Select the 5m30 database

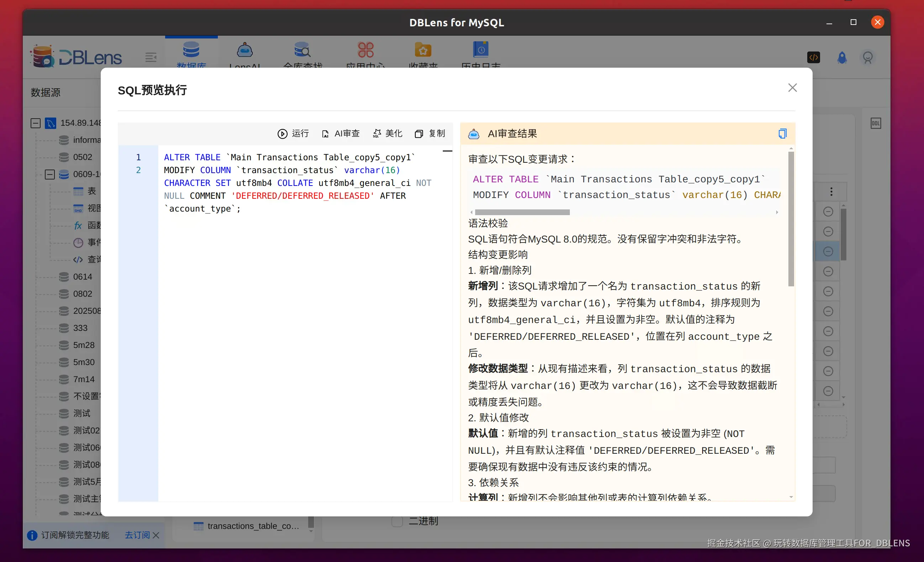click(x=84, y=363)
